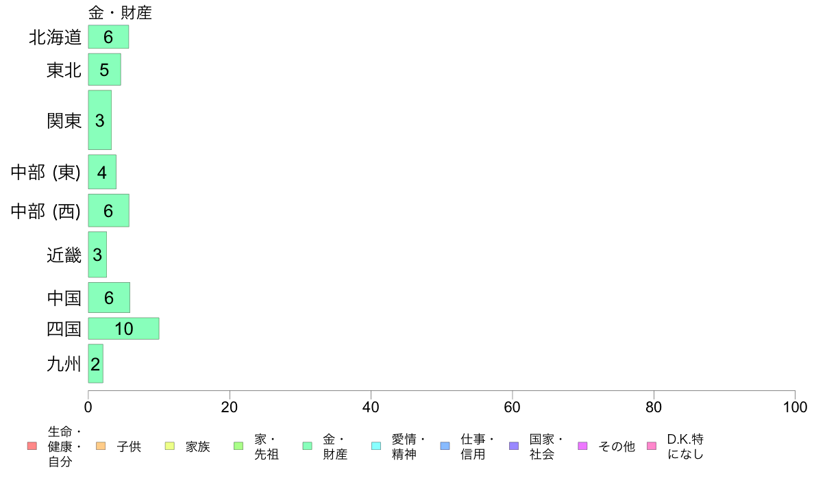Select the 東北 bar showing 5
The width and height of the screenshot is (814, 504).
pos(104,70)
